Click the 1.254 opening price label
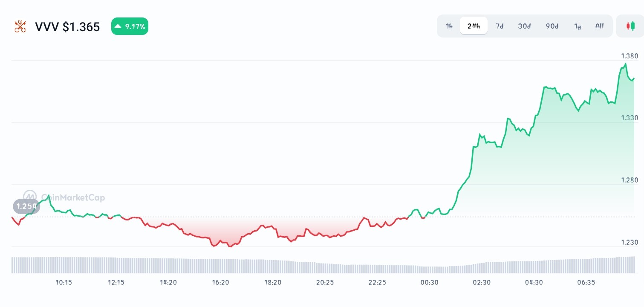644x307 pixels. pyautogui.click(x=26, y=206)
